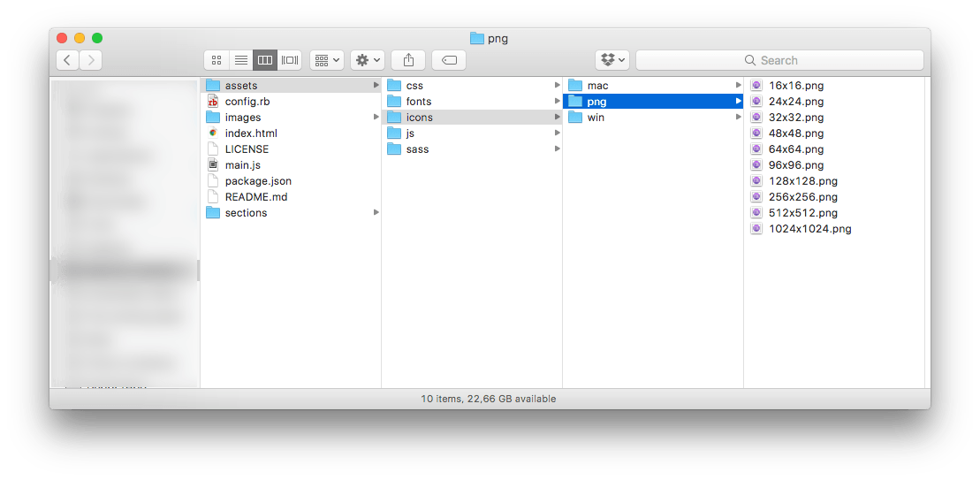
Task: Go forward with the right arrow
Action: coord(91,60)
